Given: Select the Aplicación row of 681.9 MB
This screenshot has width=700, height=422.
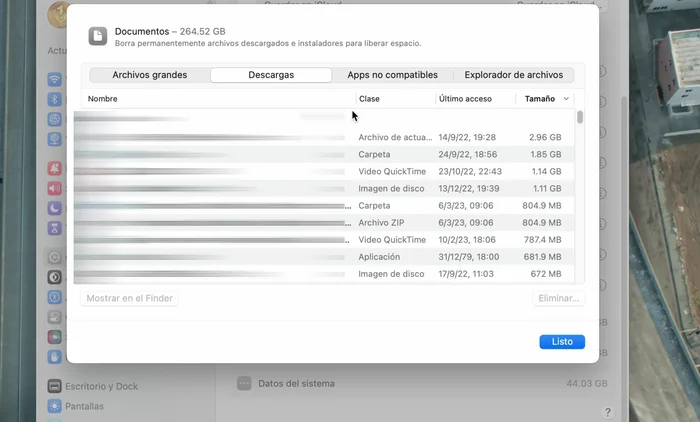Looking at the screenshot, I should pyautogui.click(x=324, y=257).
